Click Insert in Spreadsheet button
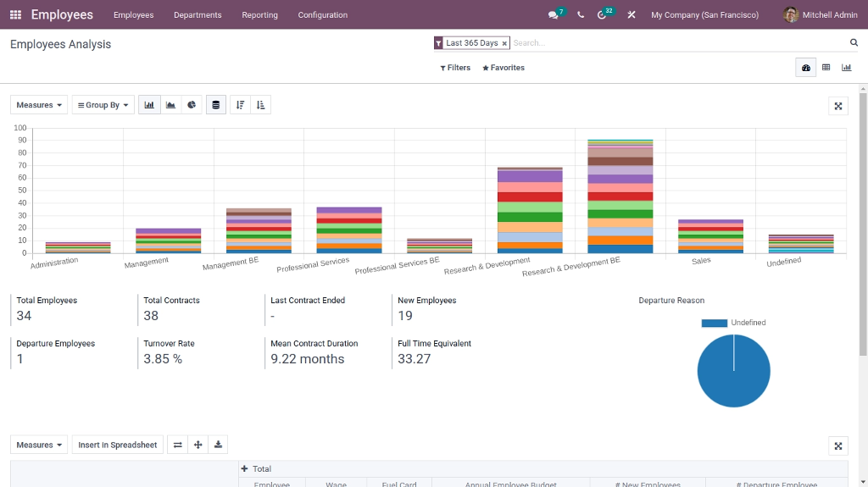This screenshot has height=487, width=868. point(117,445)
